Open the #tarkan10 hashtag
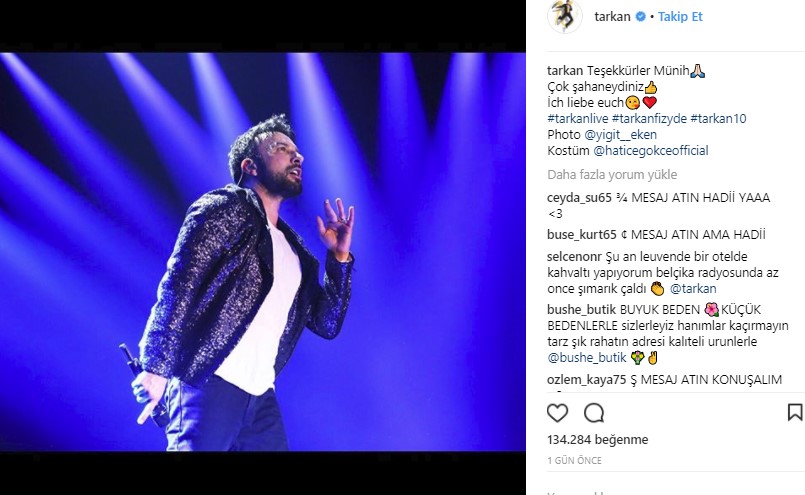 click(718, 119)
